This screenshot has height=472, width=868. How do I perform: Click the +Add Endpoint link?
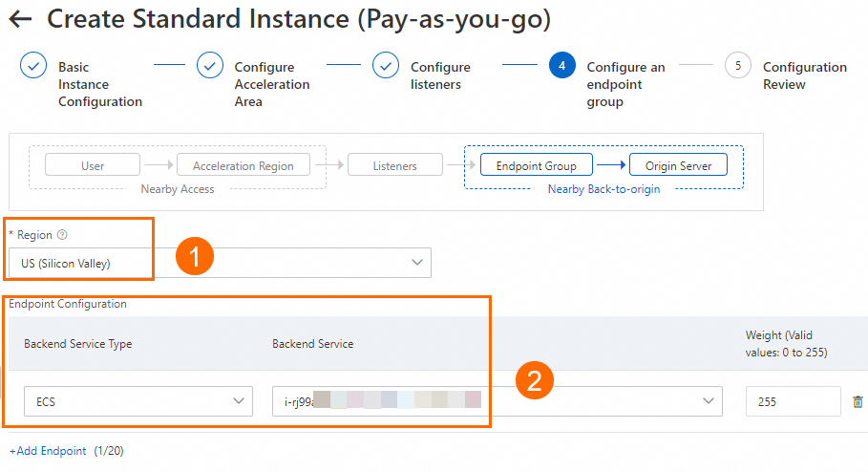[48, 451]
